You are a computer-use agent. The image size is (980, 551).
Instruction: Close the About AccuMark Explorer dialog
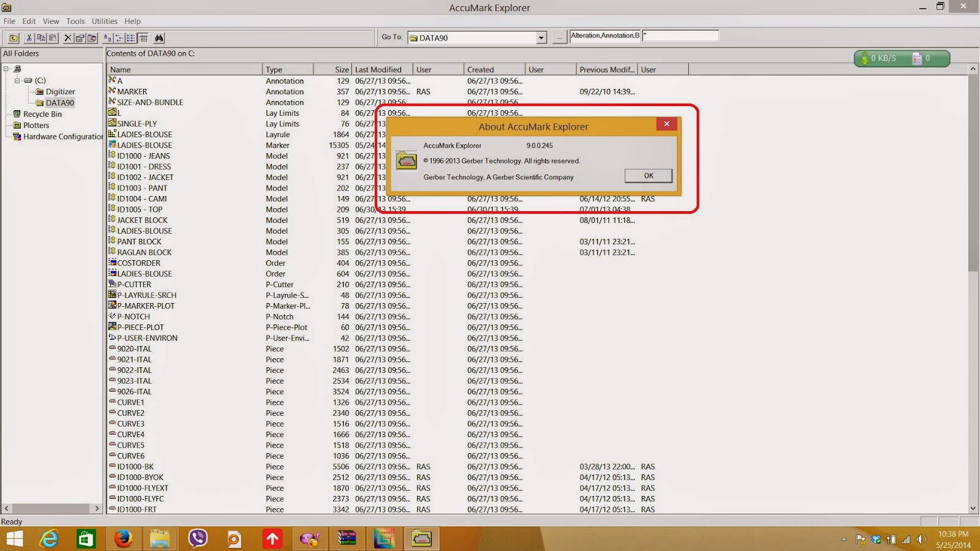click(x=666, y=124)
